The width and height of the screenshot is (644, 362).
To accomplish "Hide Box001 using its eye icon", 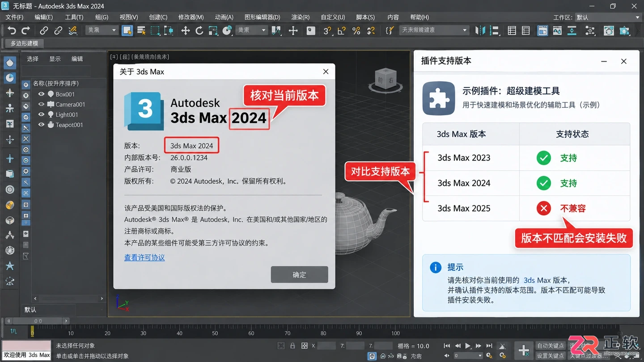I will click(x=41, y=94).
